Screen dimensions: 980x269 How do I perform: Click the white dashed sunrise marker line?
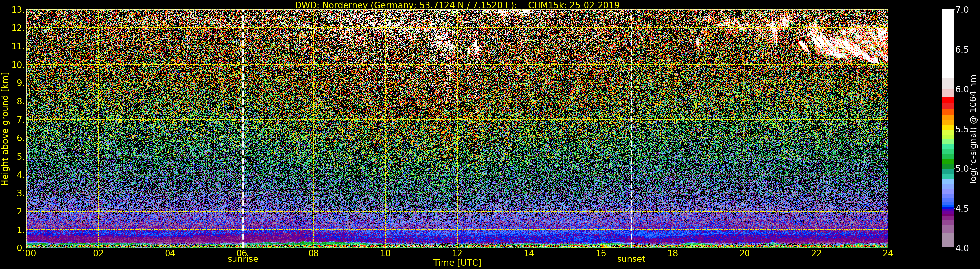pyautogui.click(x=243, y=129)
